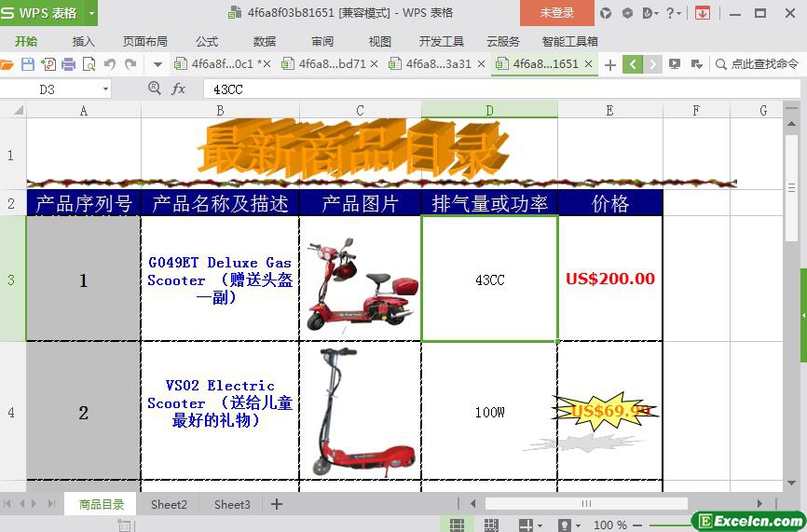Click the zoom out minus button
The height and width of the screenshot is (532, 807).
[637, 525]
